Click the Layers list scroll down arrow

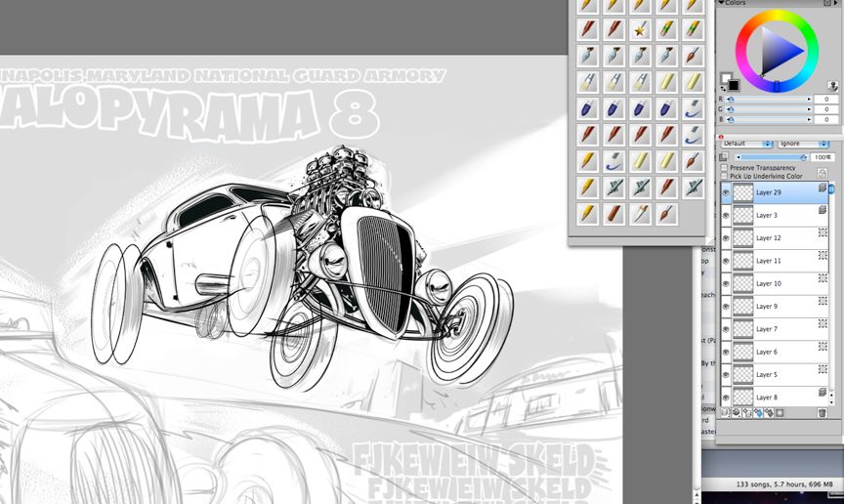pyautogui.click(x=832, y=401)
